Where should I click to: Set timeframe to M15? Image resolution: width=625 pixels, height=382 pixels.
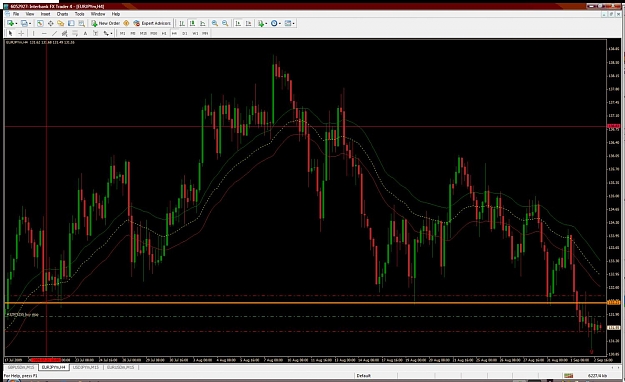click(143, 33)
